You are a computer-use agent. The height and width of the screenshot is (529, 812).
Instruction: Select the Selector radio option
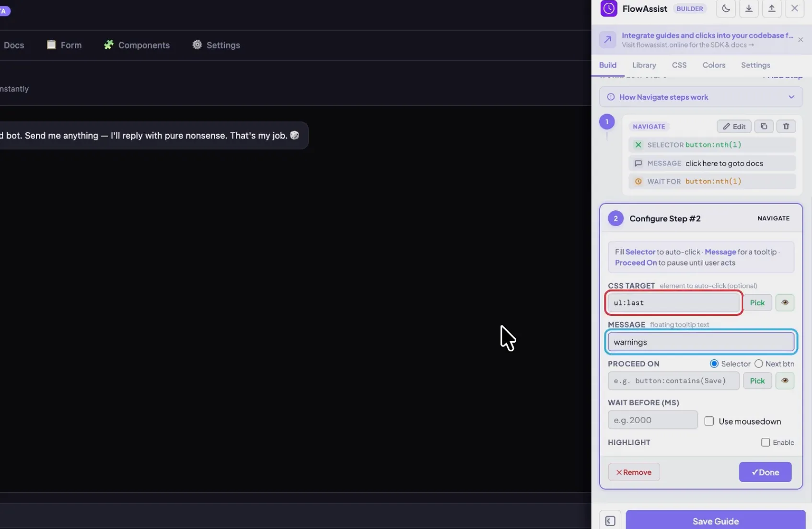[714, 364]
